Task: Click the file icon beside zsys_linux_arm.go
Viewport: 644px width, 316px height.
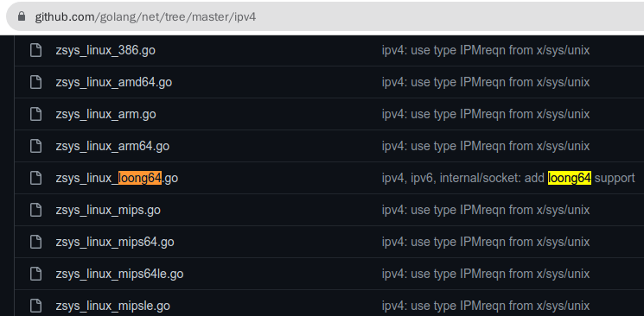Action: 35,114
